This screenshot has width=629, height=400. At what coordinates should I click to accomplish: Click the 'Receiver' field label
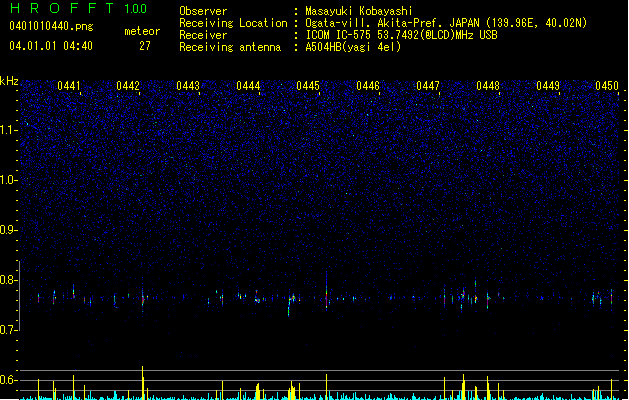pyautogui.click(x=203, y=35)
